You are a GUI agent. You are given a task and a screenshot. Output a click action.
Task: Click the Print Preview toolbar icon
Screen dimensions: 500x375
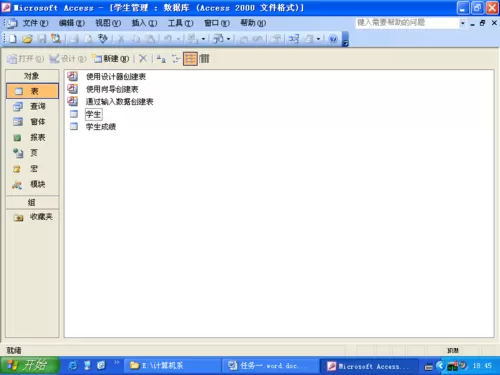pyautogui.click(x=88, y=39)
